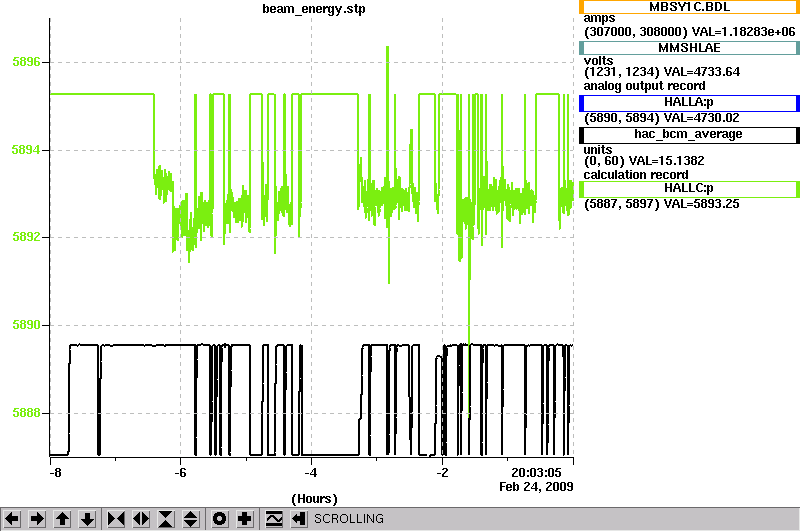
Task: Zoom in on the time axis (bowtie icon)
Action: point(116,519)
